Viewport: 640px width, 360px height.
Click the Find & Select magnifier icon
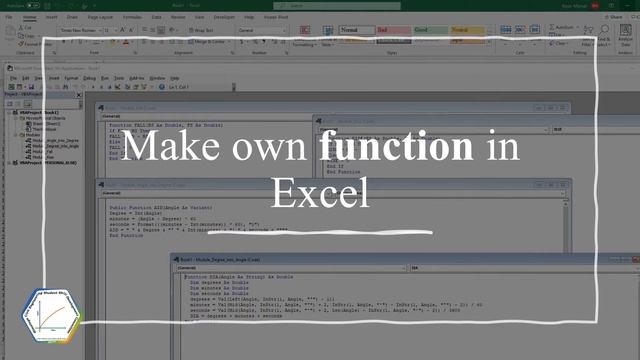click(x=604, y=29)
